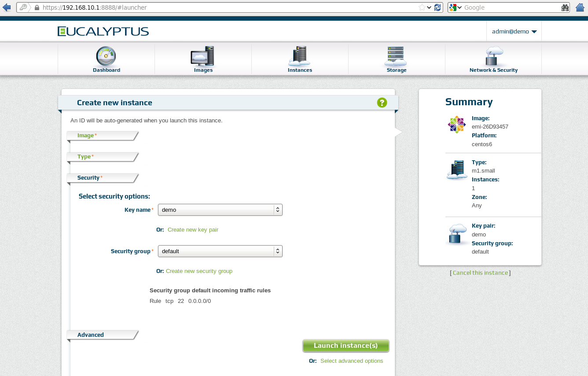Go to the Dashboard label
588x376 pixels.
(106, 70)
